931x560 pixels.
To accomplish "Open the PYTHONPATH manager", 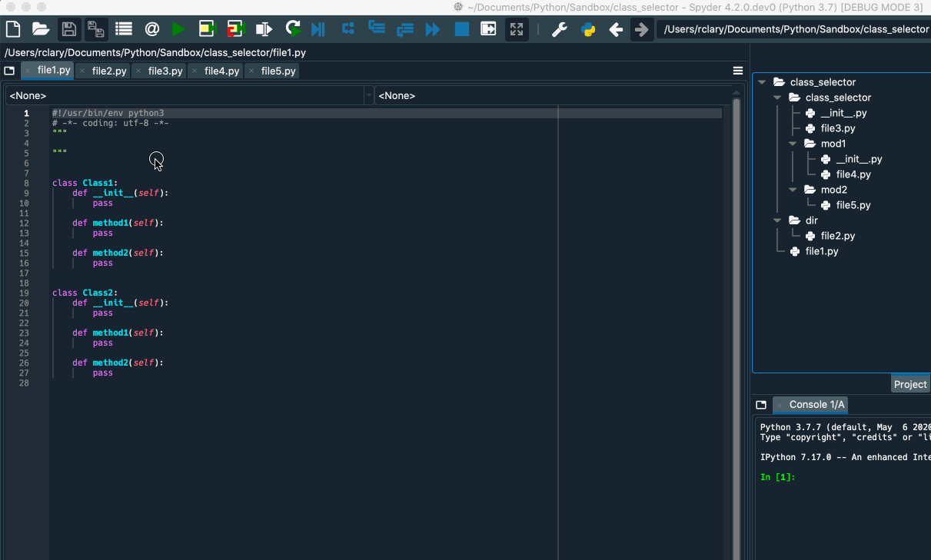I will pos(587,29).
